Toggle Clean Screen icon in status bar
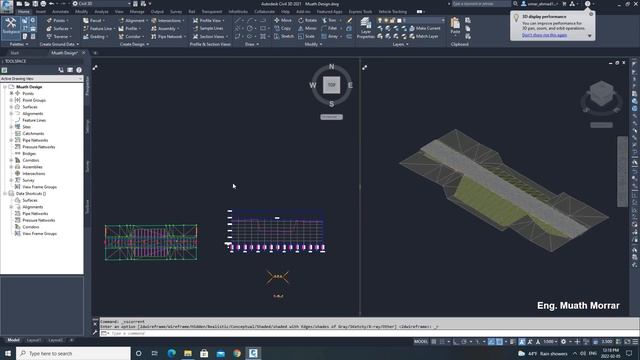Screen dimensions: 640x360 tap(627, 342)
